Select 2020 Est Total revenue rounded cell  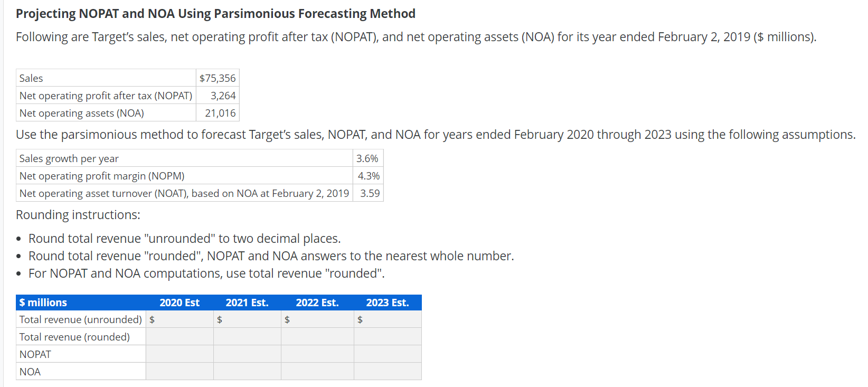180,337
